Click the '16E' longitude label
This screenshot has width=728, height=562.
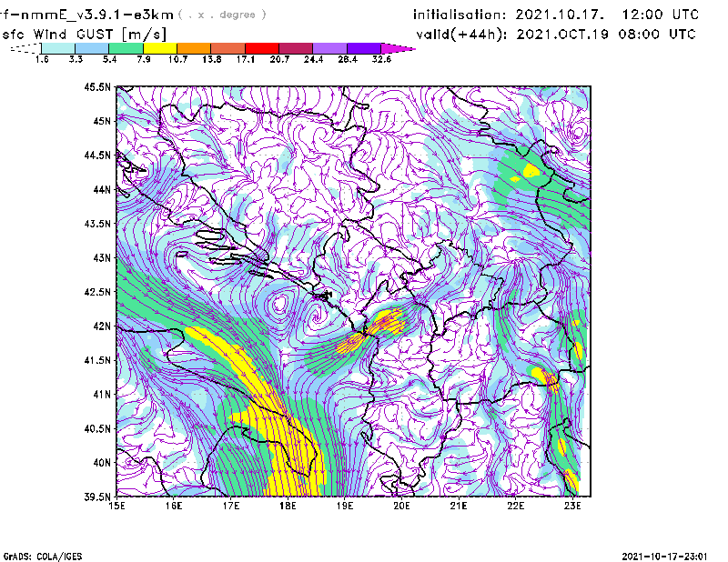[174, 506]
